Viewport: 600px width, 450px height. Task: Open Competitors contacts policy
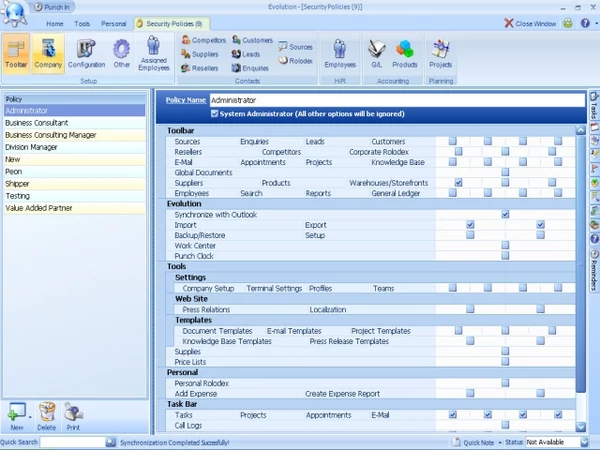pos(204,40)
